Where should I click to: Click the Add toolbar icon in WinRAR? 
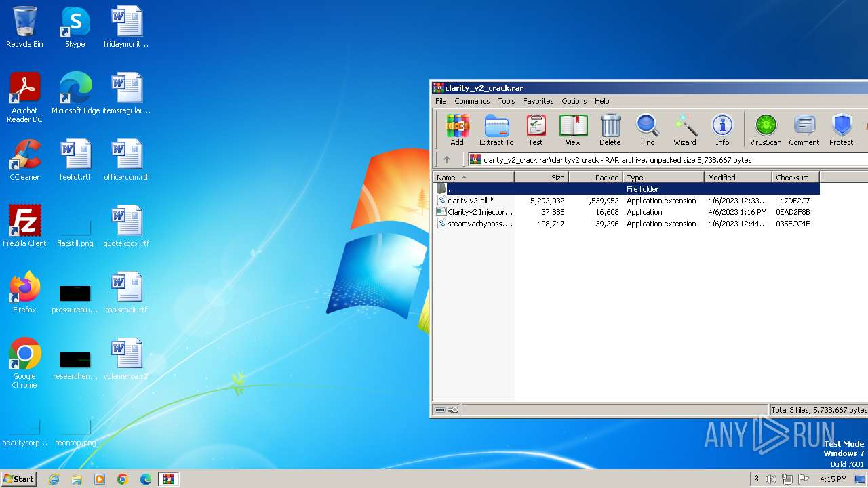pyautogui.click(x=457, y=129)
